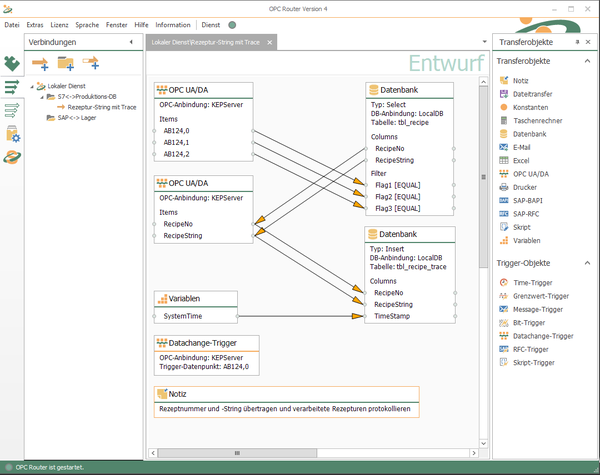Open the Dienst menu
600x475 pixels.
[211, 25]
